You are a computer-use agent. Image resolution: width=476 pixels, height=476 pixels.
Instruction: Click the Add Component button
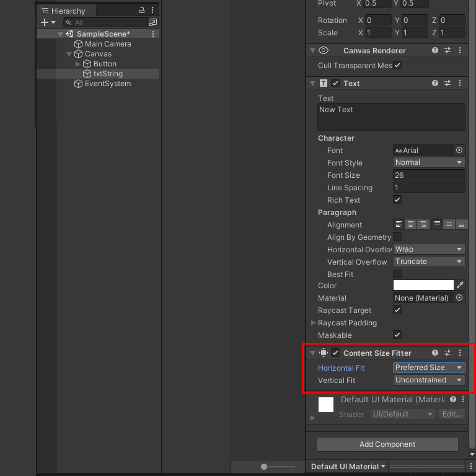tap(387, 444)
